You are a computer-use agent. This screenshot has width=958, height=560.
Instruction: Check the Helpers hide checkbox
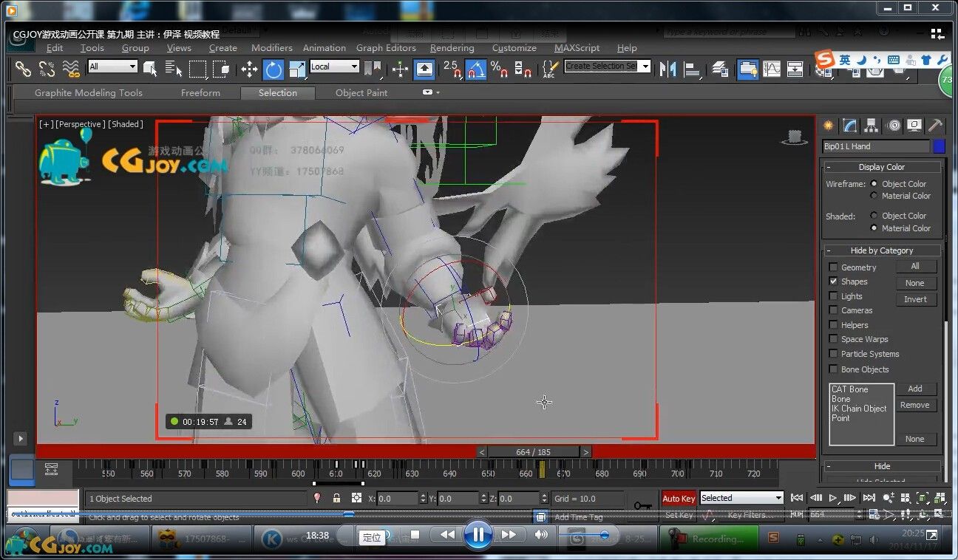tap(834, 325)
